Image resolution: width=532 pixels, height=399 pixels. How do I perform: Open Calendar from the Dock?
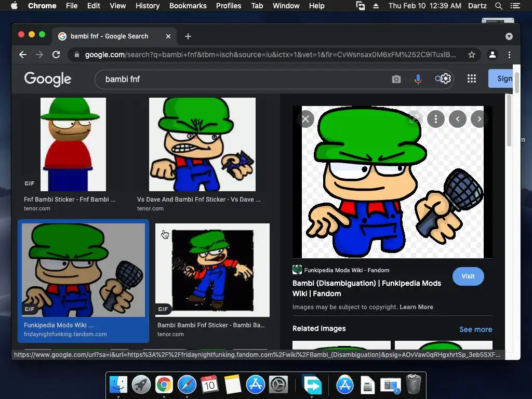(209, 385)
